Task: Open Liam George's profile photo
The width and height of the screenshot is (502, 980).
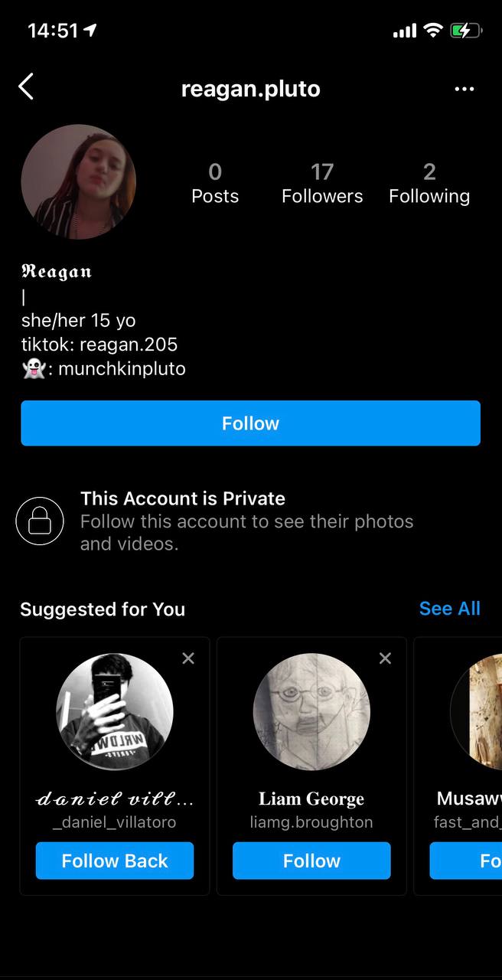Action: [x=311, y=711]
